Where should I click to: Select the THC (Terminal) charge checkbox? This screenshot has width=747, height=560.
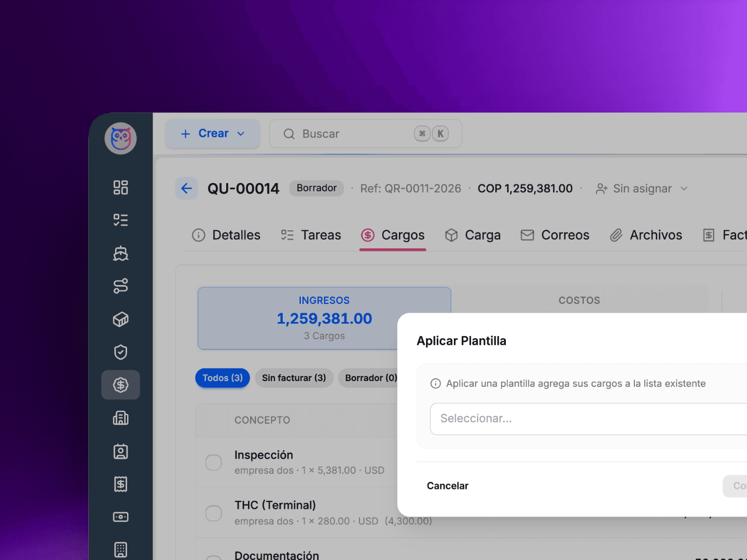tap(214, 513)
